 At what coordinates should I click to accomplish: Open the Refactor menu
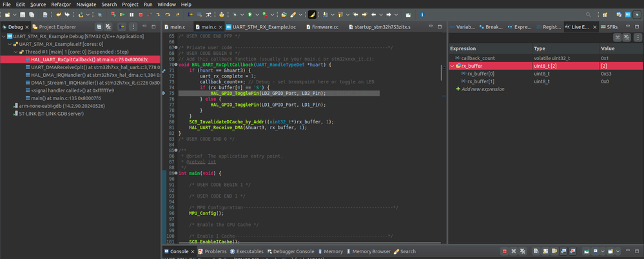(x=61, y=4)
